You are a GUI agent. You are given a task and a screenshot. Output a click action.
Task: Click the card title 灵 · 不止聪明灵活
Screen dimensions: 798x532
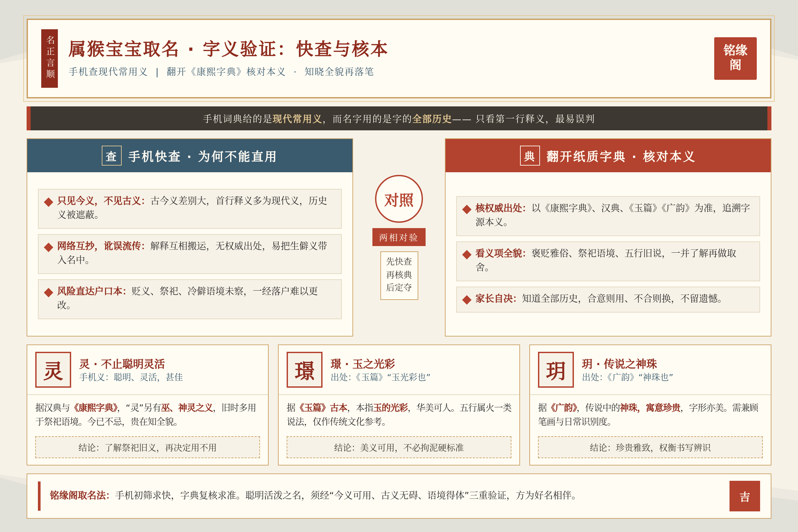tap(122, 364)
